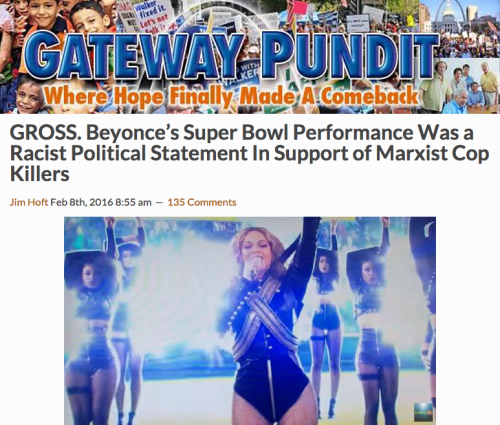Click the word 'Killers' in the headline
This screenshot has height=425, width=500.
pos(40,174)
